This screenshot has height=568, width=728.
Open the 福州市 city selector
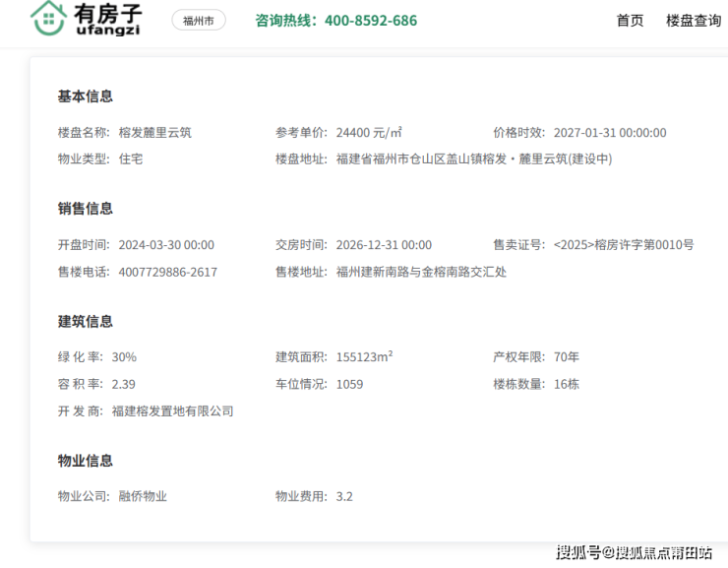tap(198, 21)
